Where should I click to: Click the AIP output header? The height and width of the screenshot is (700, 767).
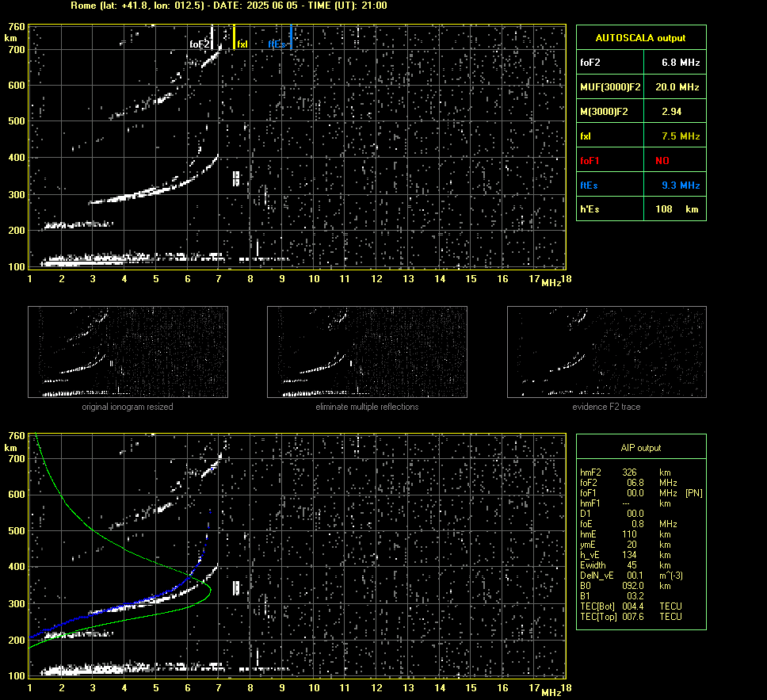click(641, 447)
